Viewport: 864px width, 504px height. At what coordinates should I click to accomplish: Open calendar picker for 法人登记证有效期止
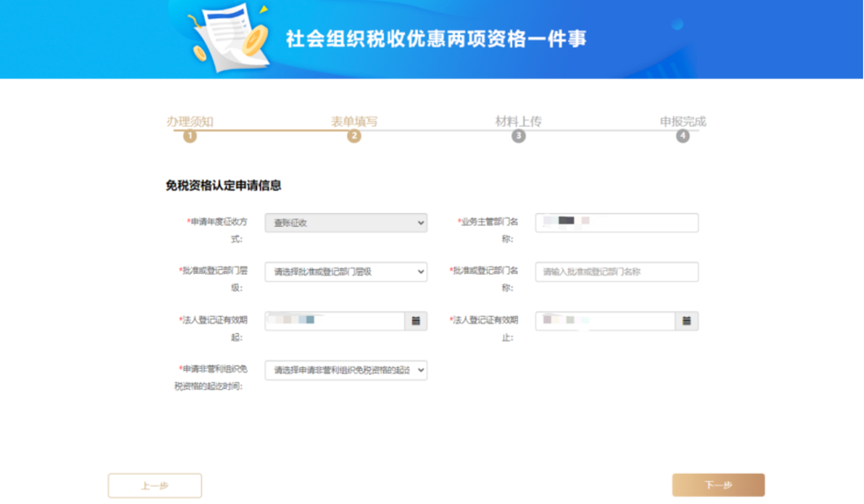coord(686,321)
